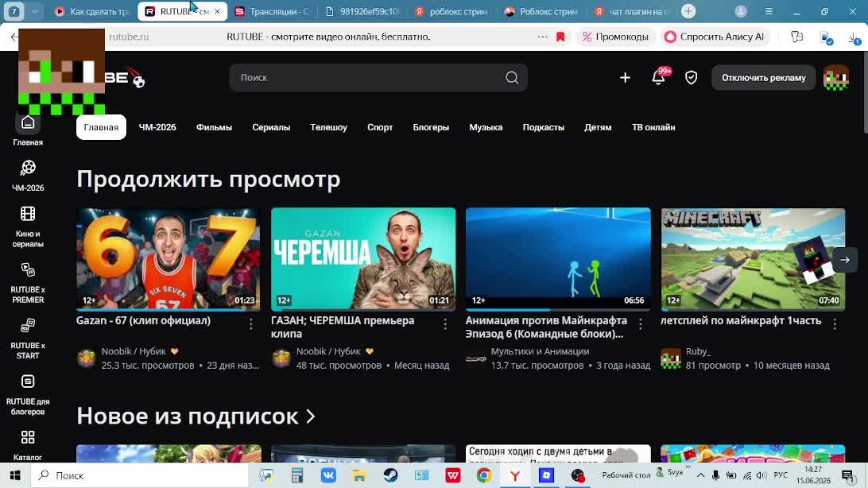Click Промокоды button in address bar
This screenshot has height=488, width=868.
click(615, 37)
